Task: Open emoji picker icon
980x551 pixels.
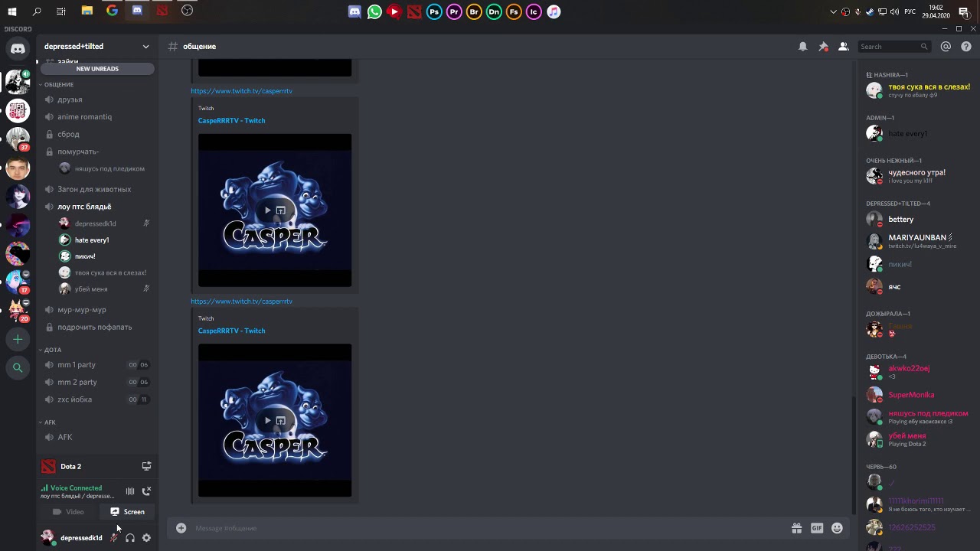Action: [837, 528]
